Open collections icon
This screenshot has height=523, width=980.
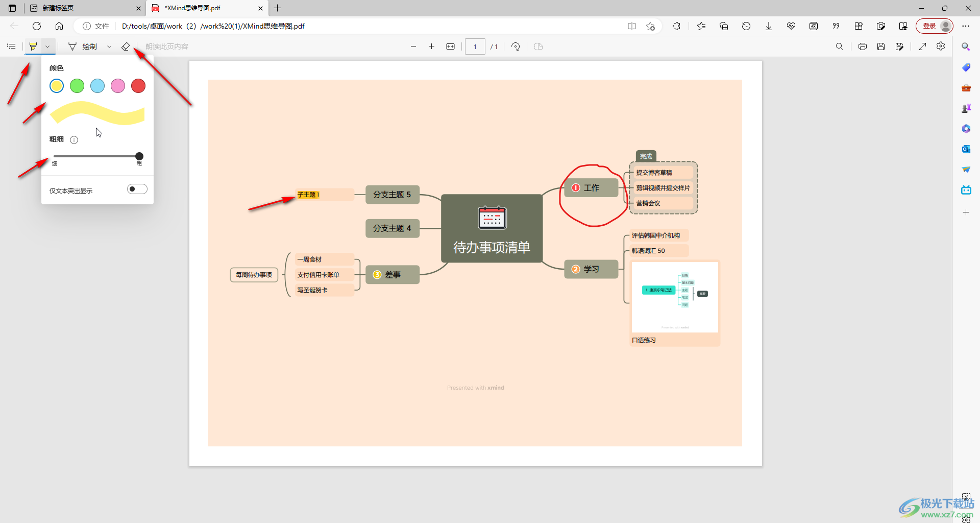tap(724, 26)
